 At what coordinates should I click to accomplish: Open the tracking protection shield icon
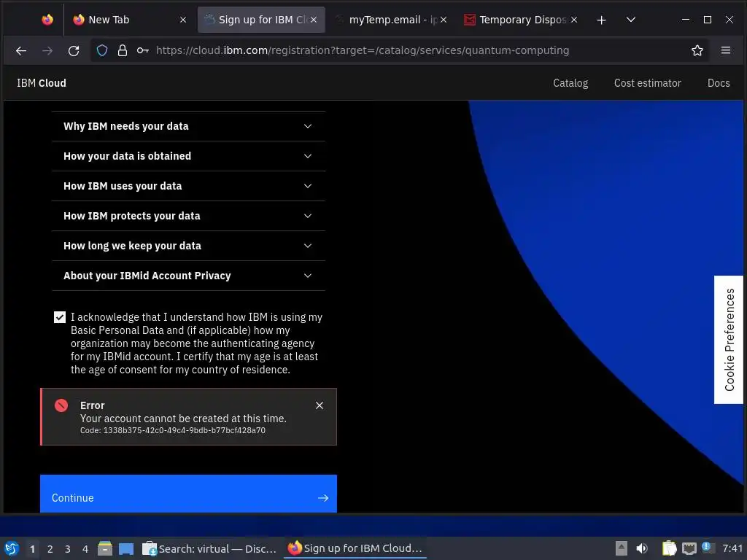pyautogui.click(x=102, y=50)
